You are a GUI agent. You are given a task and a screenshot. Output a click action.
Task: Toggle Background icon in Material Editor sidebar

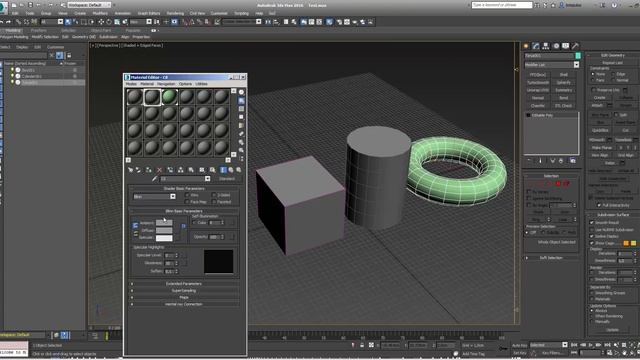pos(242,109)
